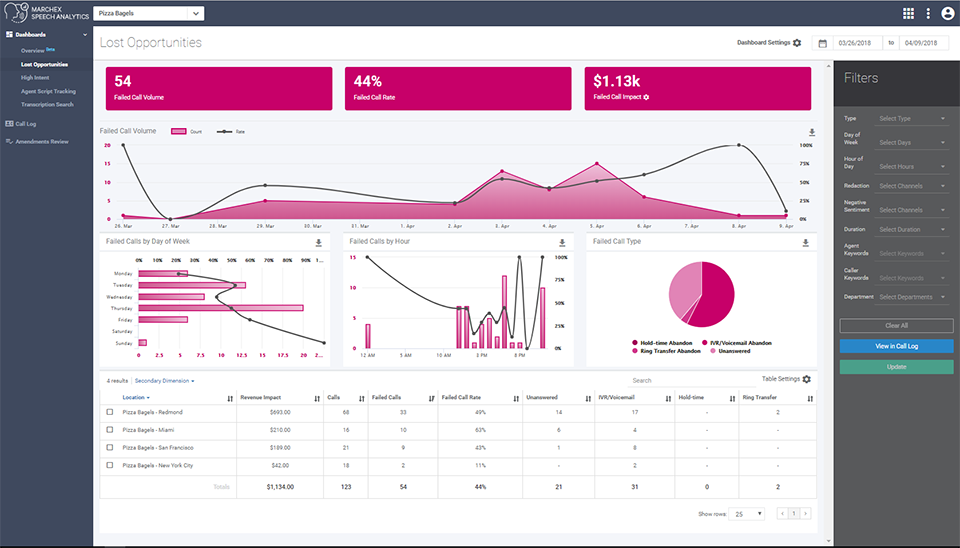Check the Pizza Bagels - San Francisco row
The height and width of the screenshot is (548, 960).
[x=110, y=448]
